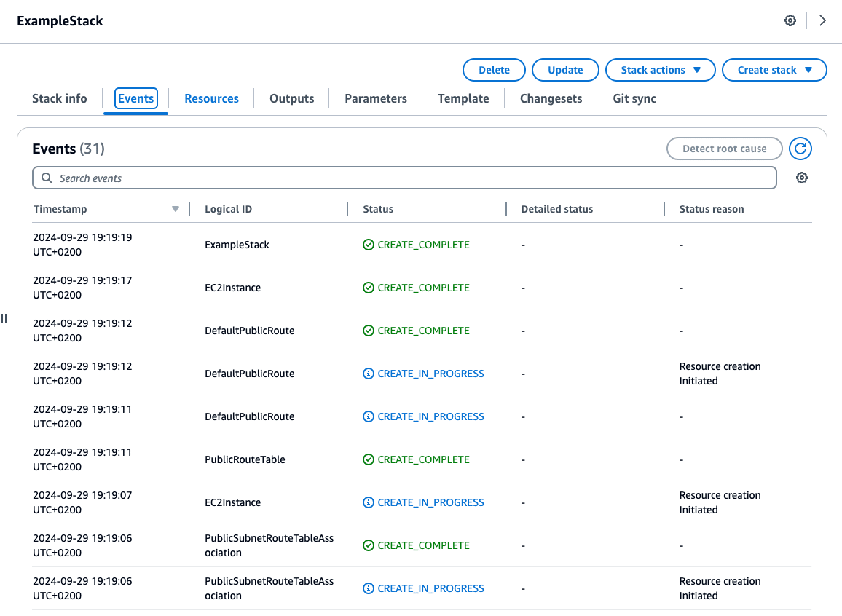Focus the Search events input field

[408, 178]
